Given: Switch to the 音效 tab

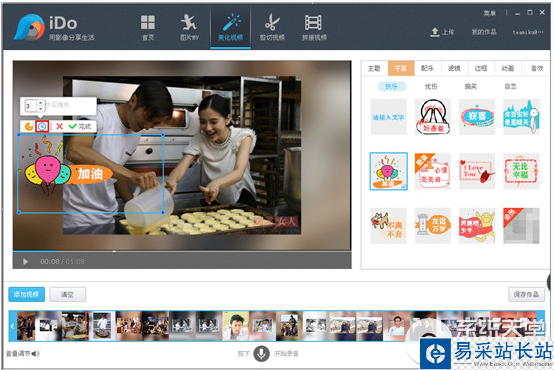Looking at the screenshot, I should pyautogui.click(x=537, y=68).
